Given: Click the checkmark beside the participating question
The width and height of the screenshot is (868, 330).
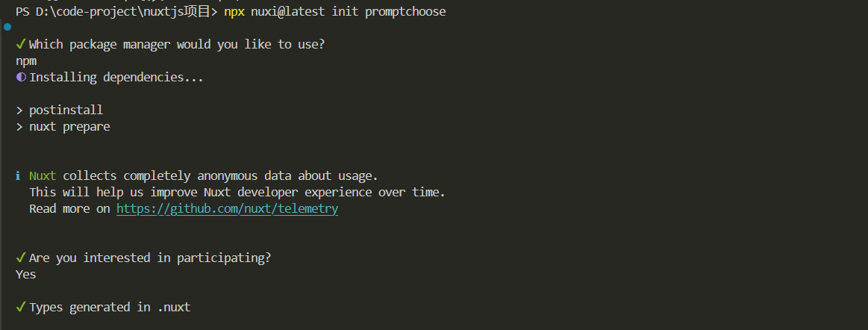Looking at the screenshot, I should pos(21,258).
